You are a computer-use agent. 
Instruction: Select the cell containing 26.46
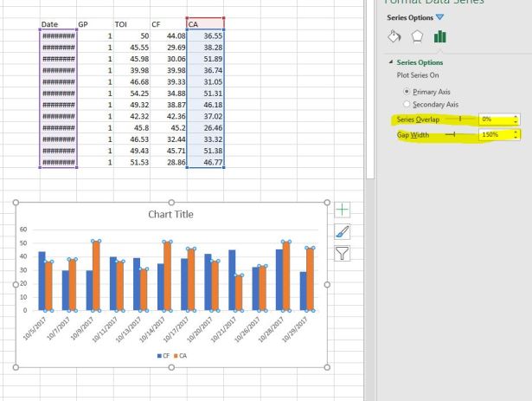click(205, 128)
